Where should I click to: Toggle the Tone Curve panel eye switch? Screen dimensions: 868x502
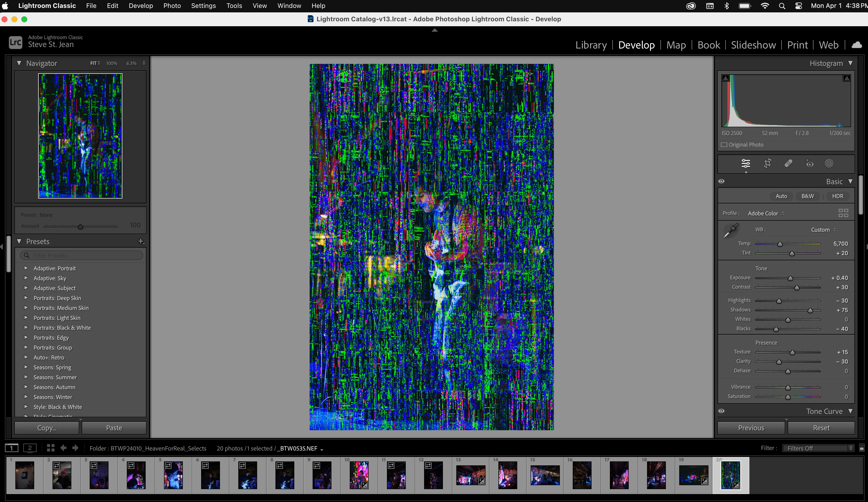click(722, 411)
